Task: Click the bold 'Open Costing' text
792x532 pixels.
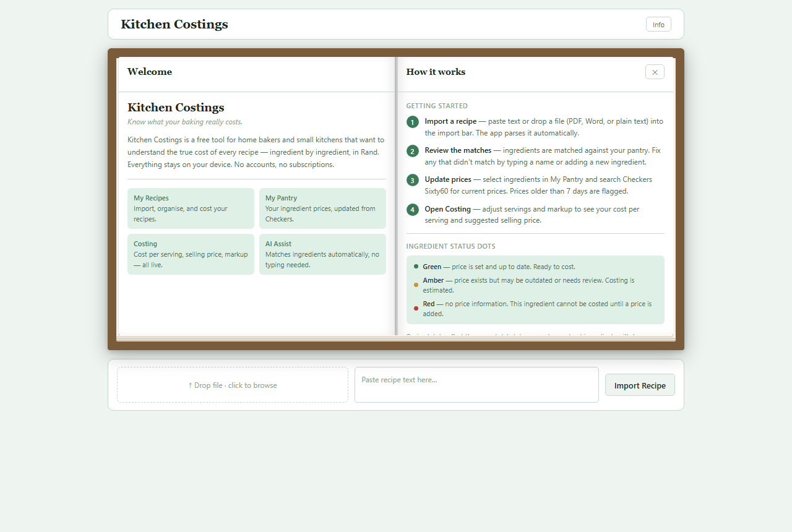Action: pos(448,209)
